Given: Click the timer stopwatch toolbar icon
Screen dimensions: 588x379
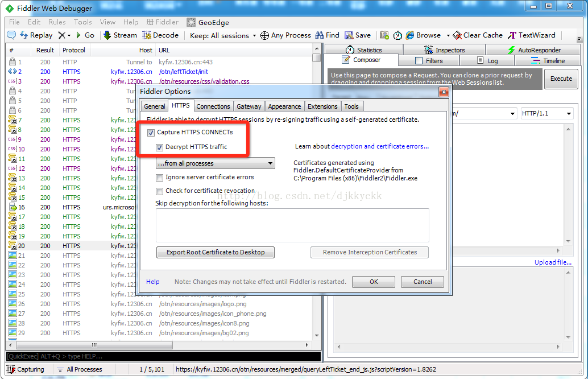Looking at the screenshot, I should coord(397,35).
